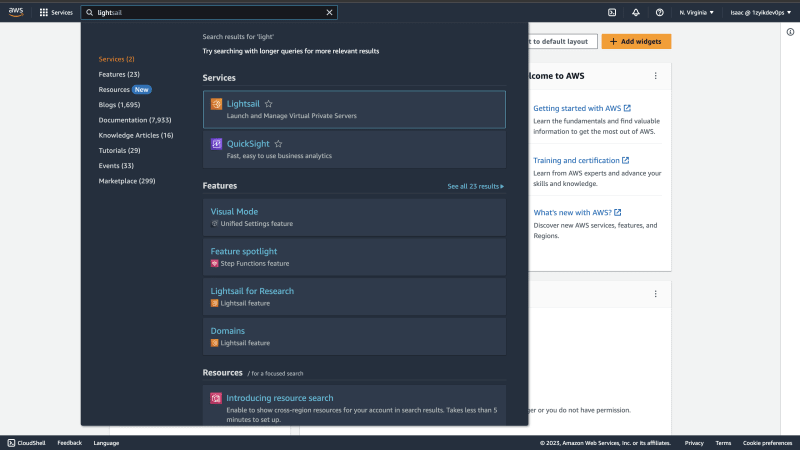
Task: Filter results by Services (2)
Action: tap(116, 59)
